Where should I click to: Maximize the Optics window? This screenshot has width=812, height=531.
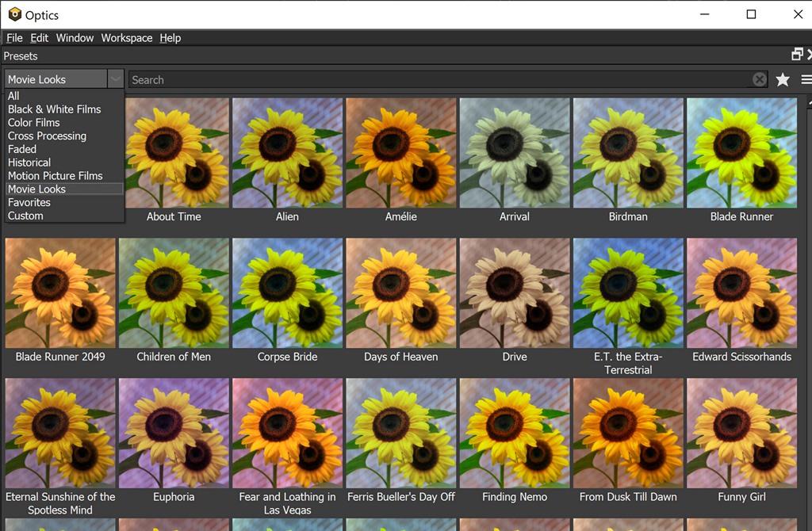click(751, 14)
